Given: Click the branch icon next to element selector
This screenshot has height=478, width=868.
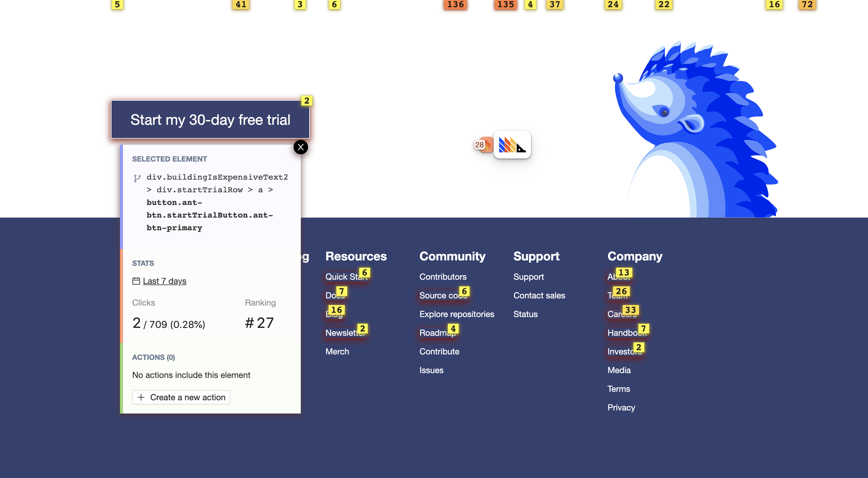Looking at the screenshot, I should [137, 178].
